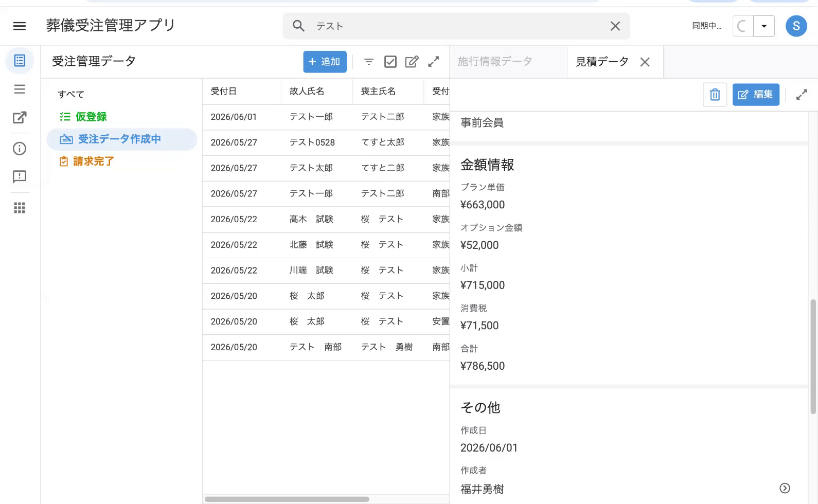
Task: Toggle the multi-select checkbox icon
Action: pos(390,62)
